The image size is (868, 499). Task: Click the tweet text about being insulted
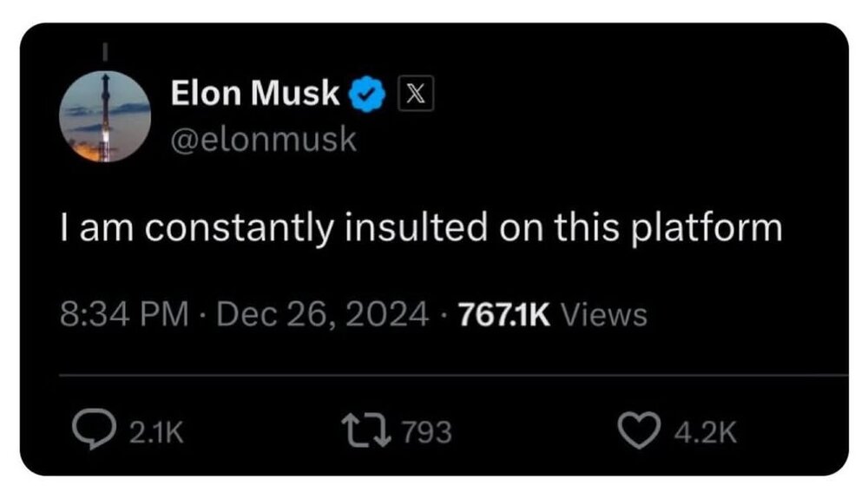pyautogui.click(x=421, y=229)
